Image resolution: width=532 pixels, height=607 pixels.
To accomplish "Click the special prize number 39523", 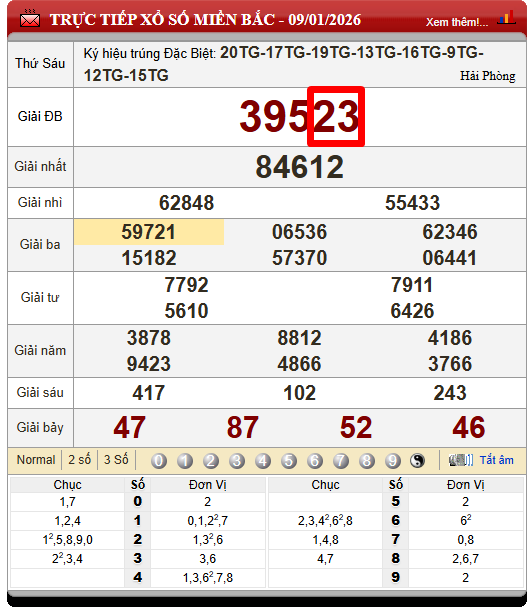I will coord(299,116).
